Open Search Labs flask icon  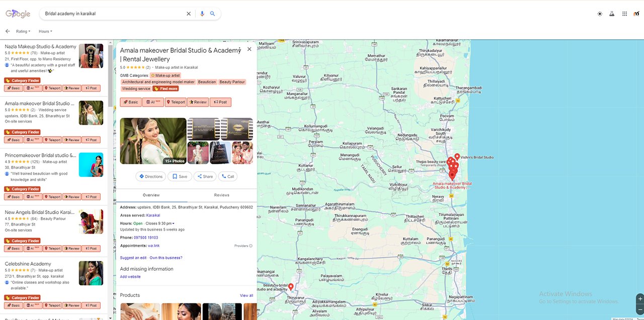(612, 14)
